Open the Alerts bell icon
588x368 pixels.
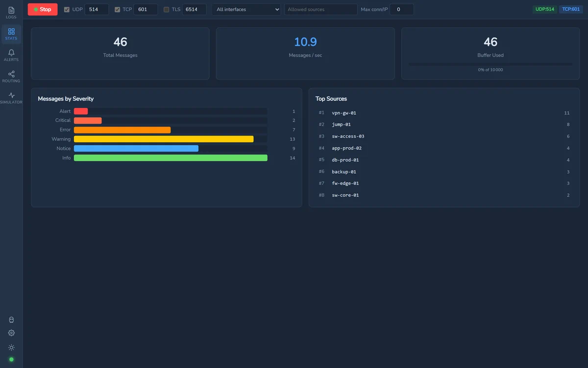pos(11,55)
